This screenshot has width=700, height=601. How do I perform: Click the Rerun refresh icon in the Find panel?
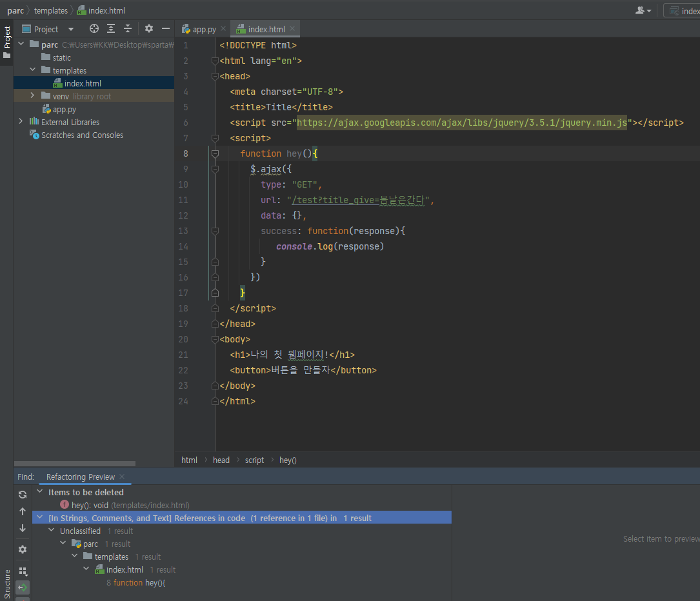tap(23, 495)
